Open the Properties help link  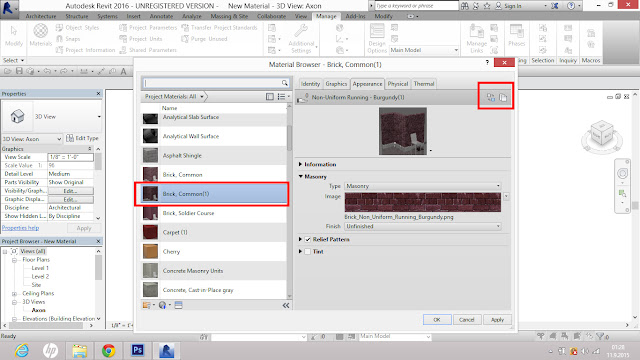click(x=20, y=228)
